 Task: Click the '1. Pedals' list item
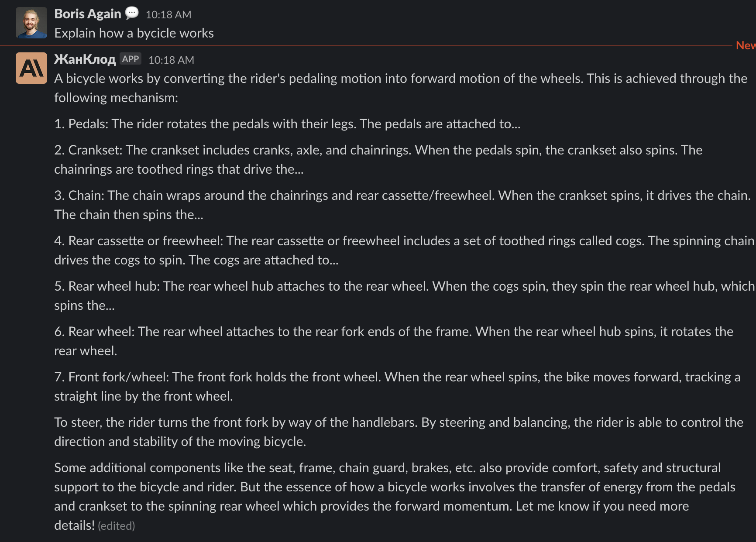pyautogui.click(x=287, y=124)
